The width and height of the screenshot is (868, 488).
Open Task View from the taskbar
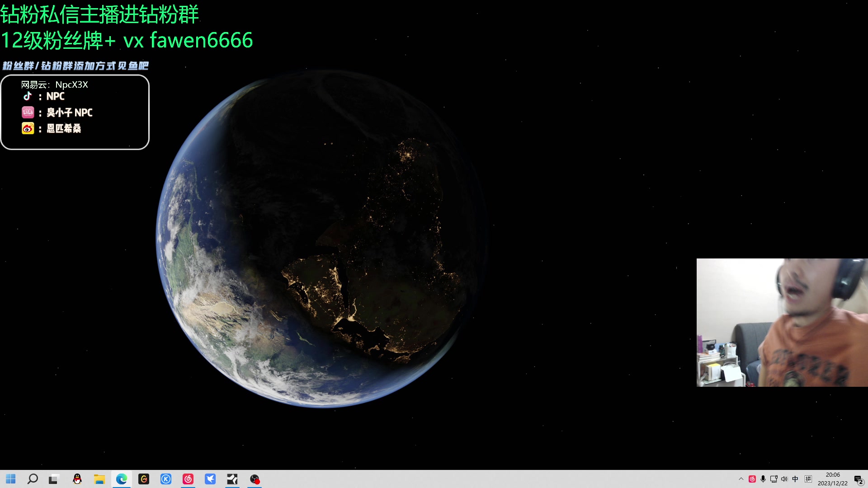[x=54, y=479]
